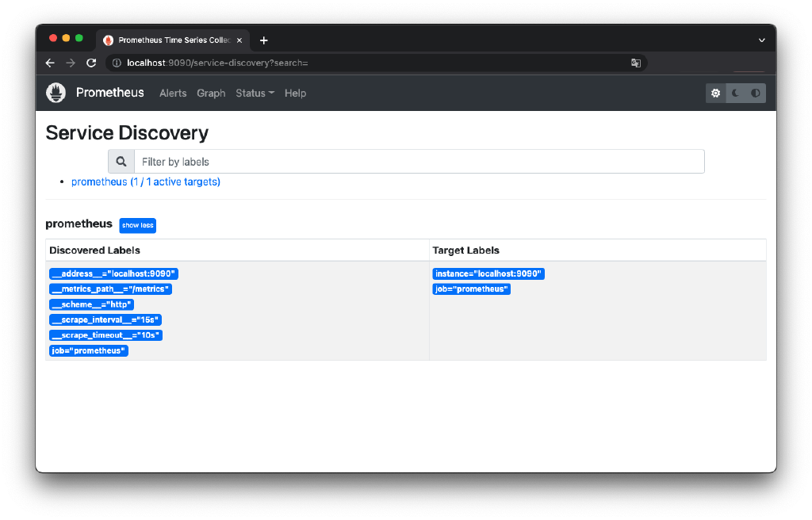The width and height of the screenshot is (812, 520).
Task: Toggle show less for prometheus job
Action: pos(136,225)
